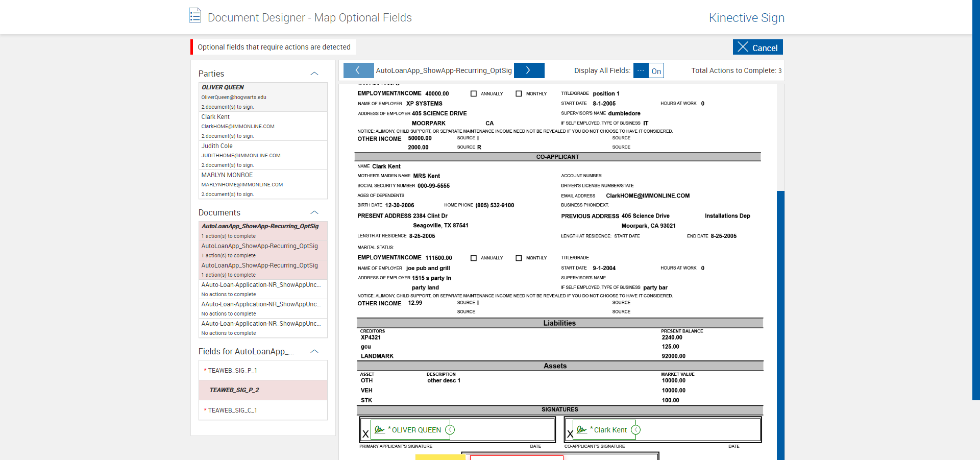The height and width of the screenshot is (460, 980).
Task: Click the Document Designer page icon
Action: click(x=195, y=15)
